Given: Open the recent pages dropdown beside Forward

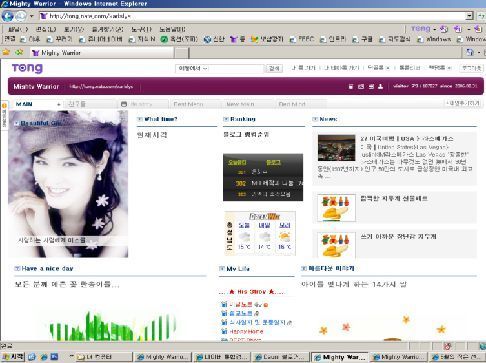Looking at the screenshot, I should (x=32, y=16).
